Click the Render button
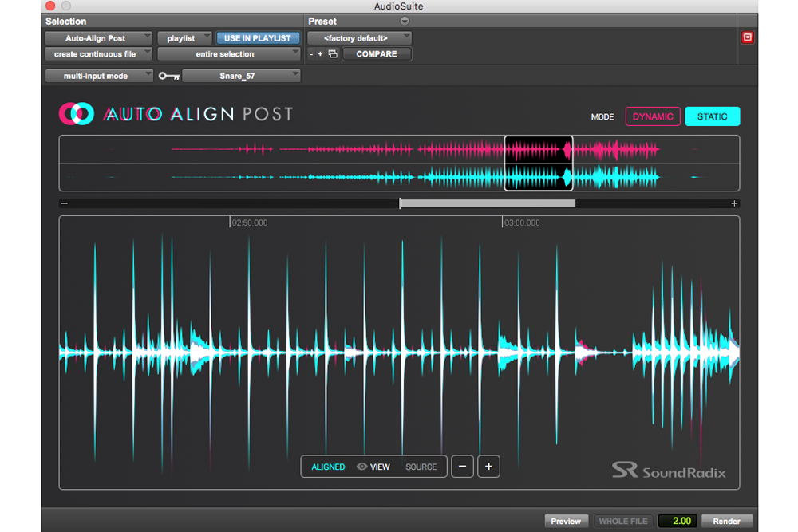798x532 pixels. tap(726, 521)
